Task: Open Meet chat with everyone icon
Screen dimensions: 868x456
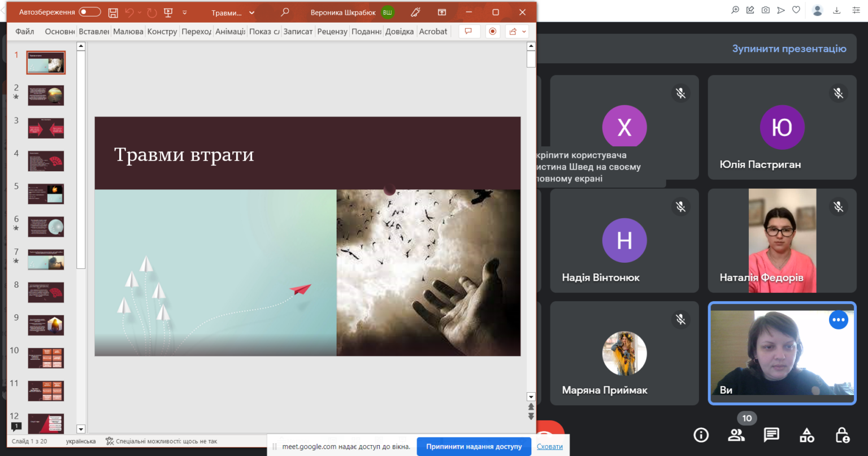Action: [x=771, y=435]
